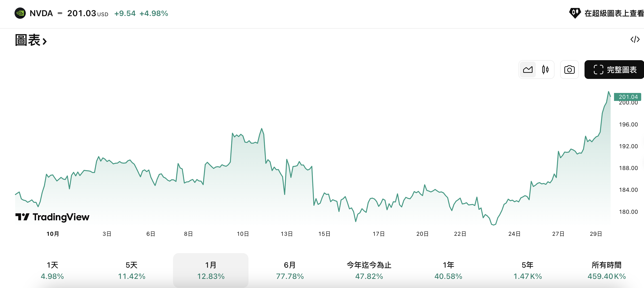Click the 188.00 price axis label
The image size is (644, 288).
(628, 168)
